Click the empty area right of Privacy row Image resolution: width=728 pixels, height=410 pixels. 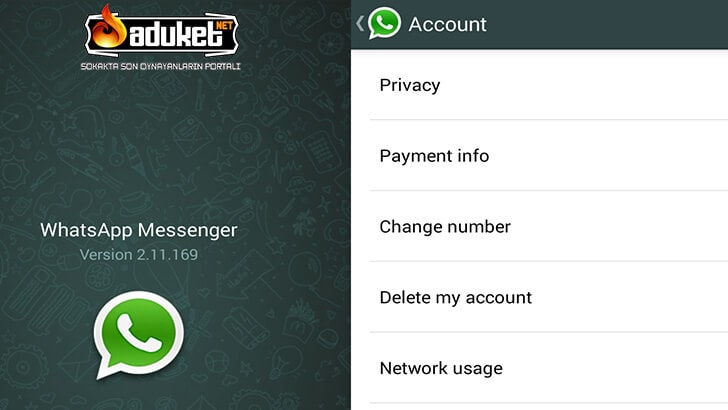coord(584,85)
